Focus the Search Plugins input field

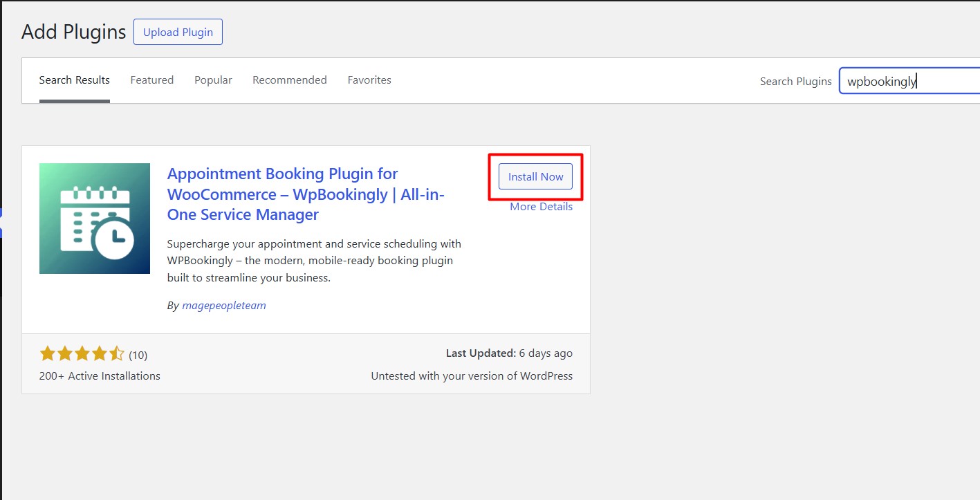coord(909,81)
